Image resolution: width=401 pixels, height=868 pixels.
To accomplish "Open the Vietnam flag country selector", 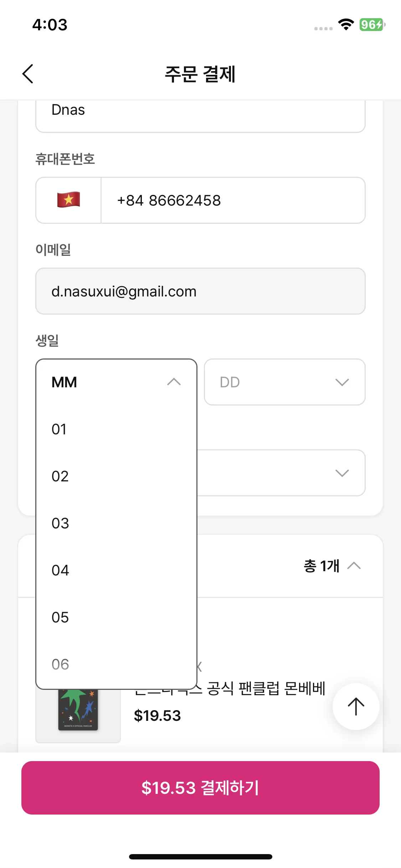I will [68, 200].
